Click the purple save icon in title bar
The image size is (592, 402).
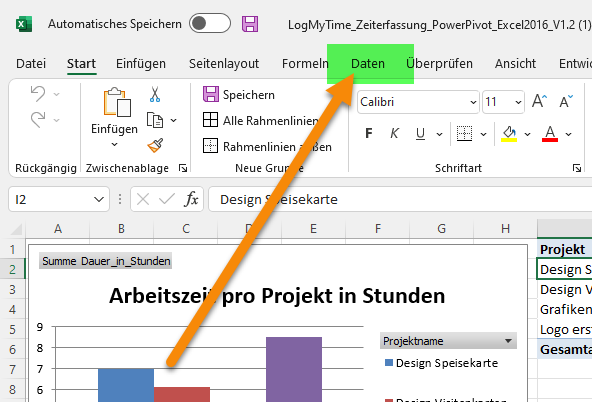pyautogui.click(x=250, y=24)
